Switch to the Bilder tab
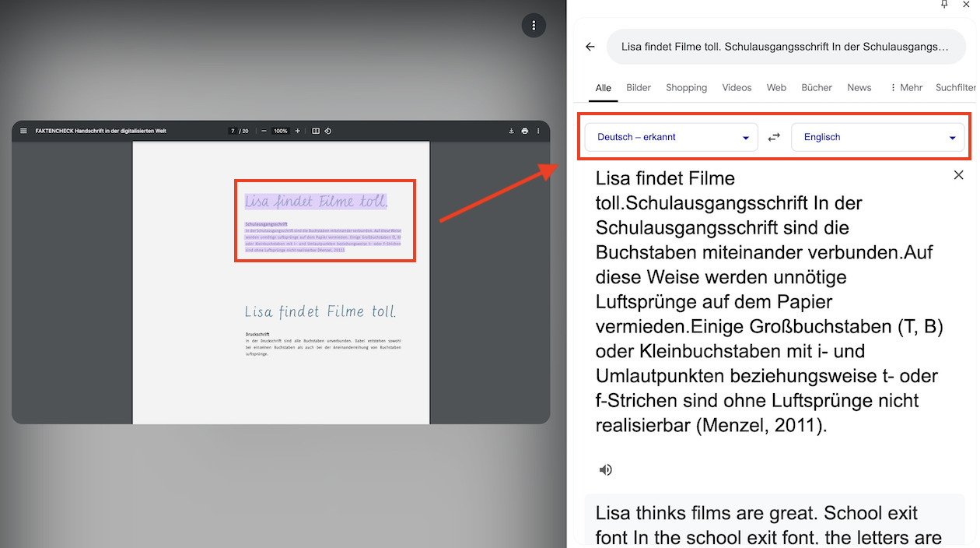The image size is (980, 548). coord(638,87)
